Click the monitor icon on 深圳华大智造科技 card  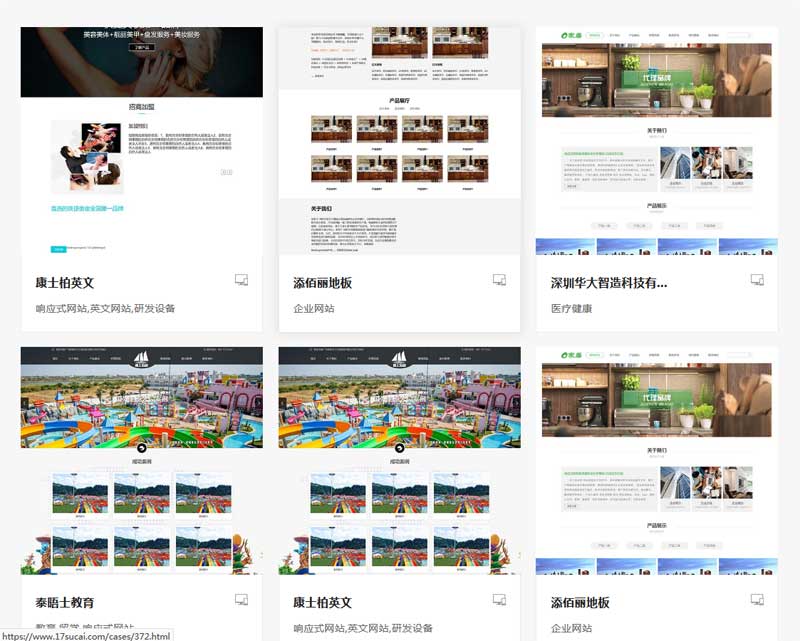click(x=757, y=281)
